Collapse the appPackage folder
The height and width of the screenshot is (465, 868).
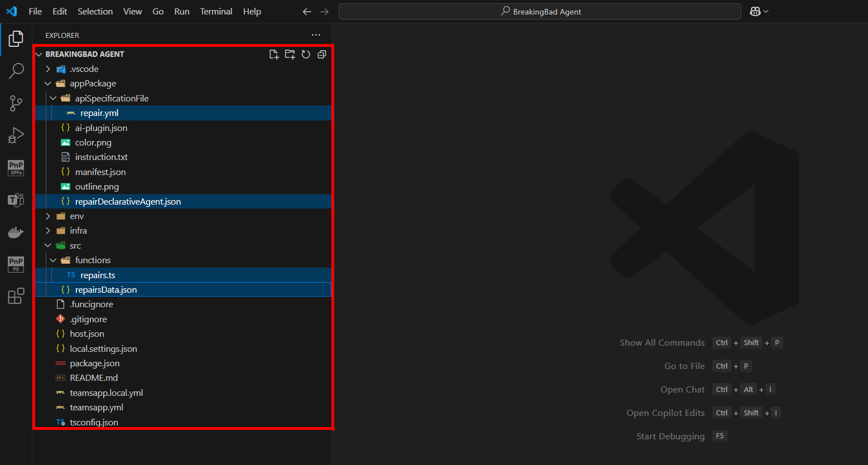(48, 84)
